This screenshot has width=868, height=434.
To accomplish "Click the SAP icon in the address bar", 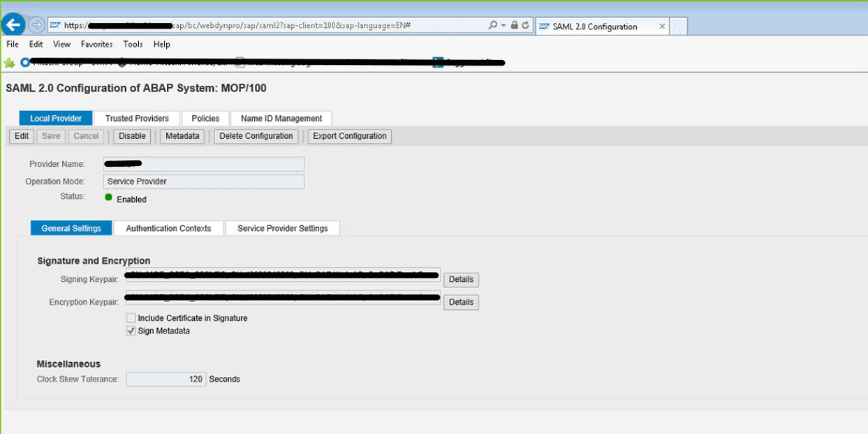I will coord(54,25).
